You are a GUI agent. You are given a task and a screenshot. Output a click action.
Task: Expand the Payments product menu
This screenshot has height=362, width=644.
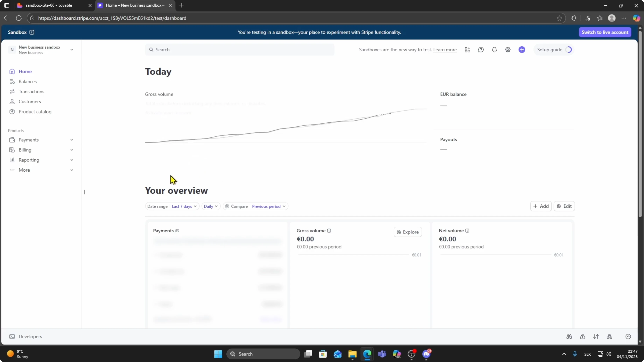tap(41, 140)
